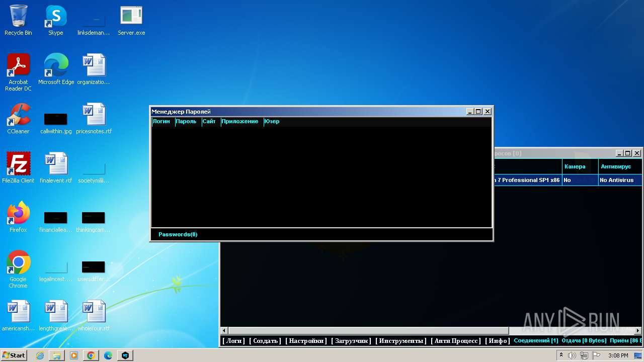
Task: Open the [ Инфо ] menu
Action: [498, 341]
